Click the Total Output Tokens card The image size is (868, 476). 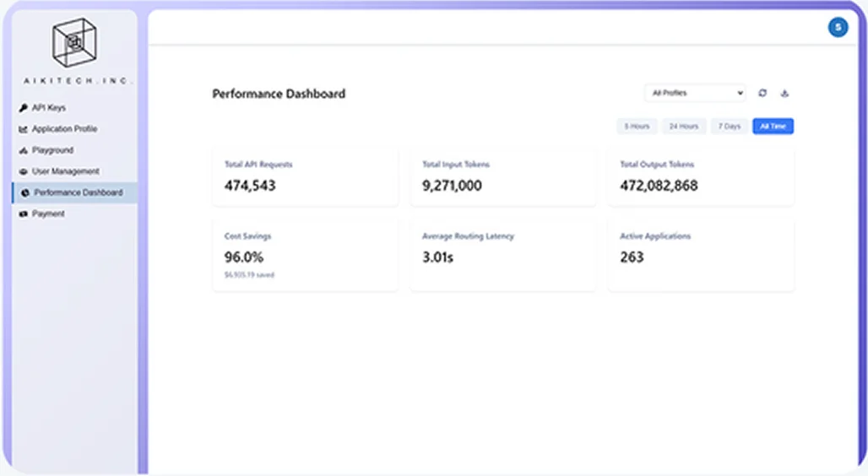[701, 177]
